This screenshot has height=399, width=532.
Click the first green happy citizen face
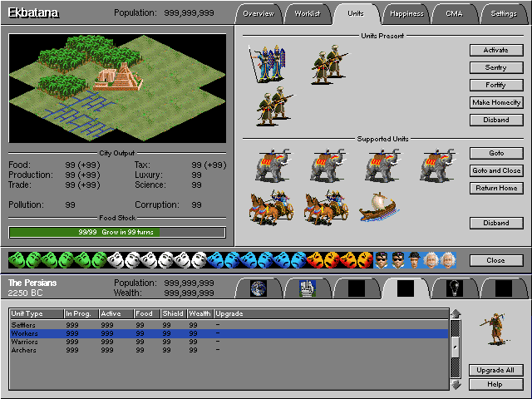coord(17,260)
